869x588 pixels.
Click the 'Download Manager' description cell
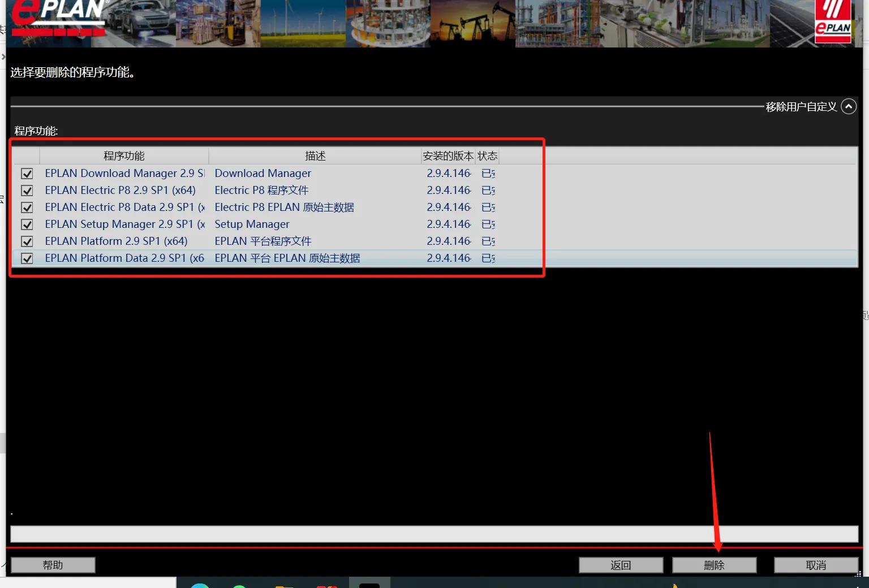pyautogui.click(x=263, y=174)
